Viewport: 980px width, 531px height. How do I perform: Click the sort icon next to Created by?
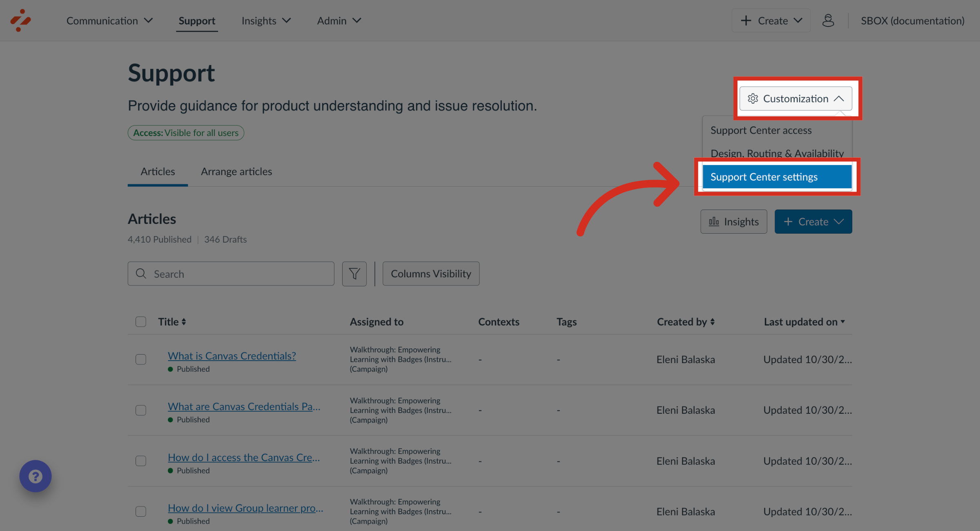pyautogui.click(x=713, y=322)
